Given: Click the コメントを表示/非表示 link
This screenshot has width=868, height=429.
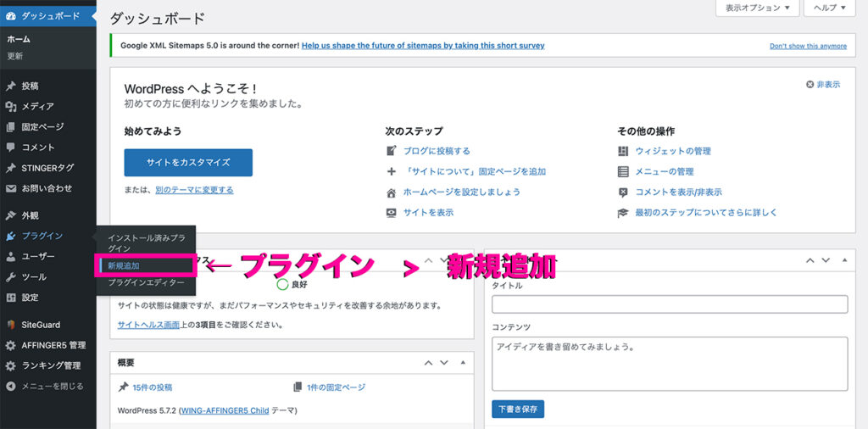Looking at the screenshot, I should pos(679,192).
